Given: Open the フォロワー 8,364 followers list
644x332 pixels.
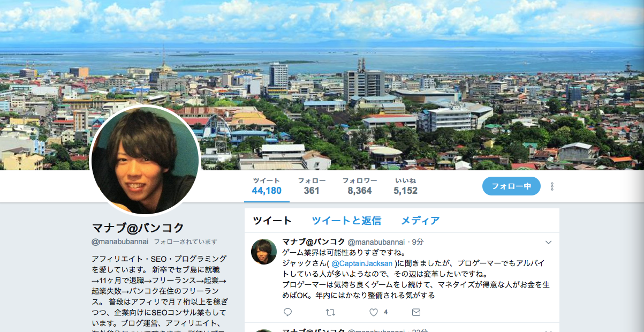Looking at the screenshot, I should click(360, 186).
